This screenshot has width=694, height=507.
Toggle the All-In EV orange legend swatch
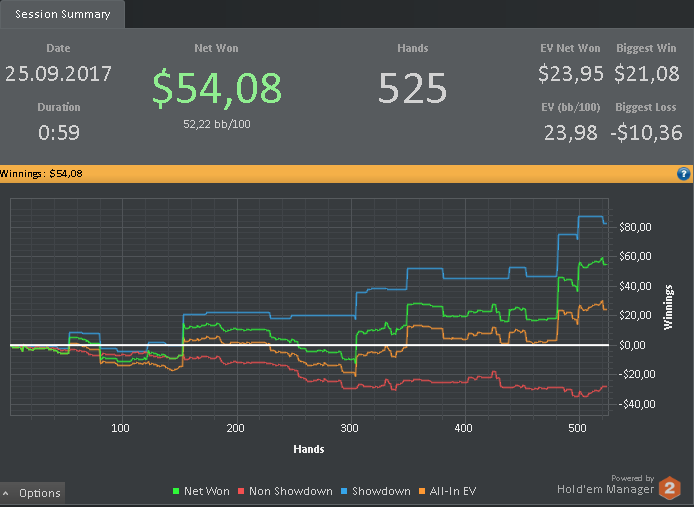pyautogui.click(x=422, y=491)
